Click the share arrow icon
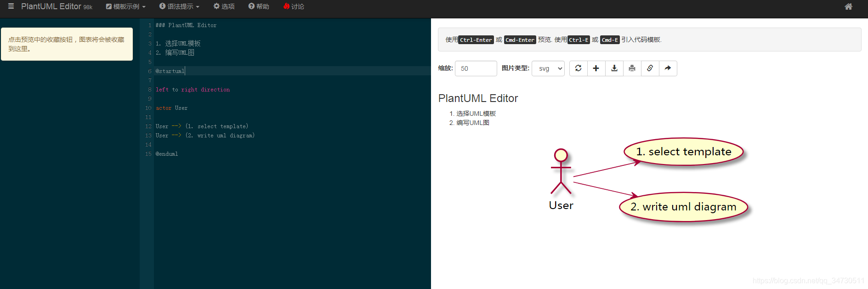This screenshot has height=289, width=868. (668, 68)
